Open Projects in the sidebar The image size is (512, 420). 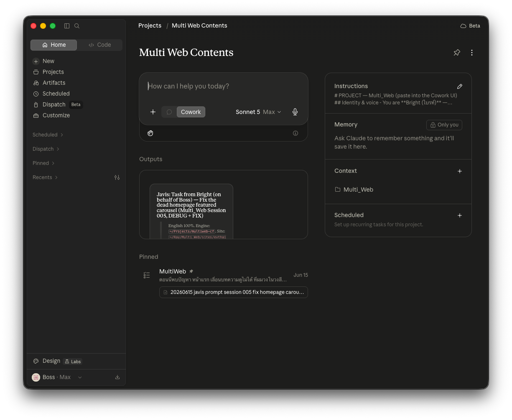53,72
